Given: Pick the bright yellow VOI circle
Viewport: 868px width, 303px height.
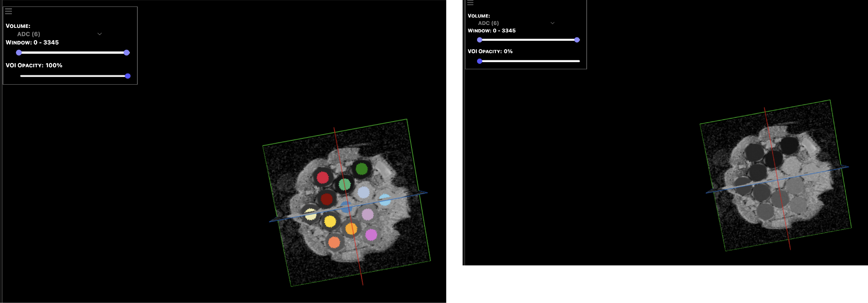Looking at the screenshot, I should tap(330, 221).
